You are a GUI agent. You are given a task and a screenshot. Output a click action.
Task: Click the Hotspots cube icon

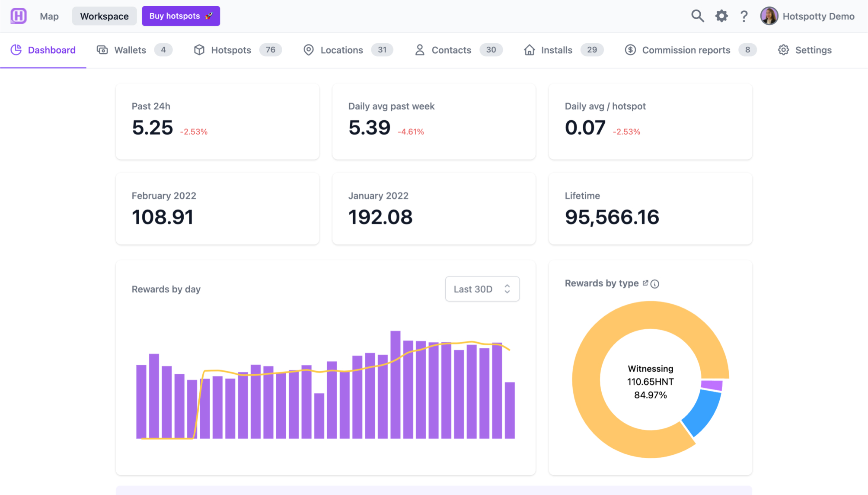point(199,50)
